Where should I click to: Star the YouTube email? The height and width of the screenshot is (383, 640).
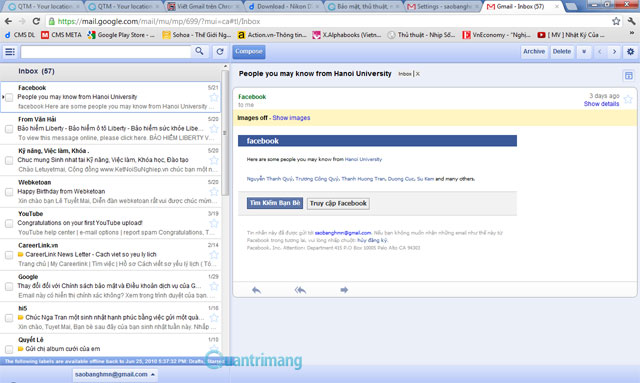coord(214,223)
